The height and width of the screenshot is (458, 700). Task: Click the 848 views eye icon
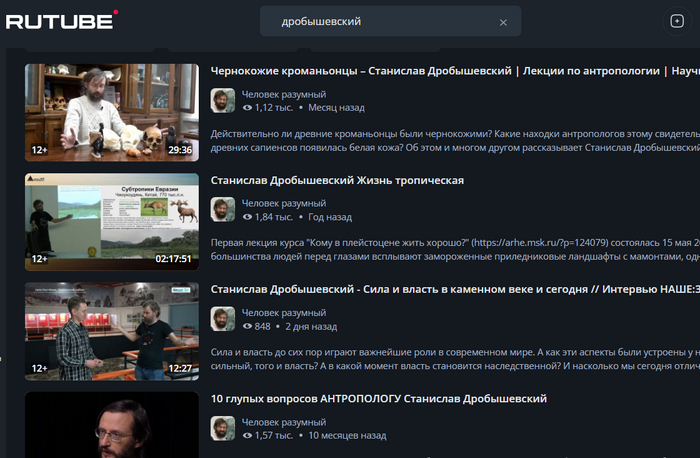[247, 326]
